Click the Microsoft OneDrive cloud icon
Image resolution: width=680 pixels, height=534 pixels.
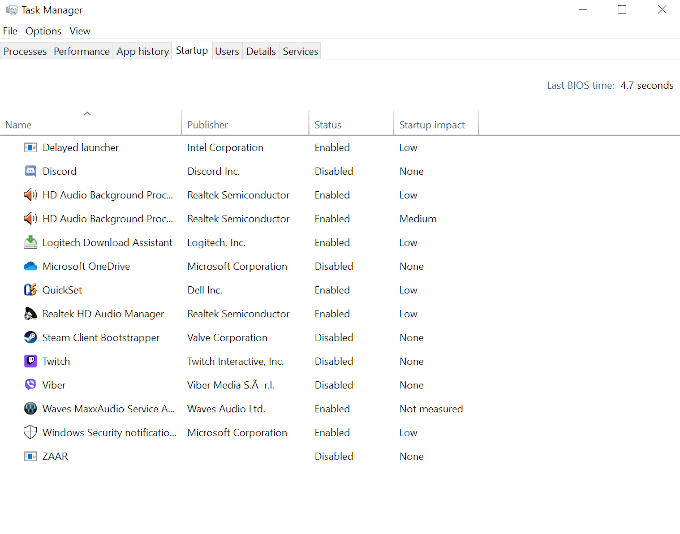(30, 266)
